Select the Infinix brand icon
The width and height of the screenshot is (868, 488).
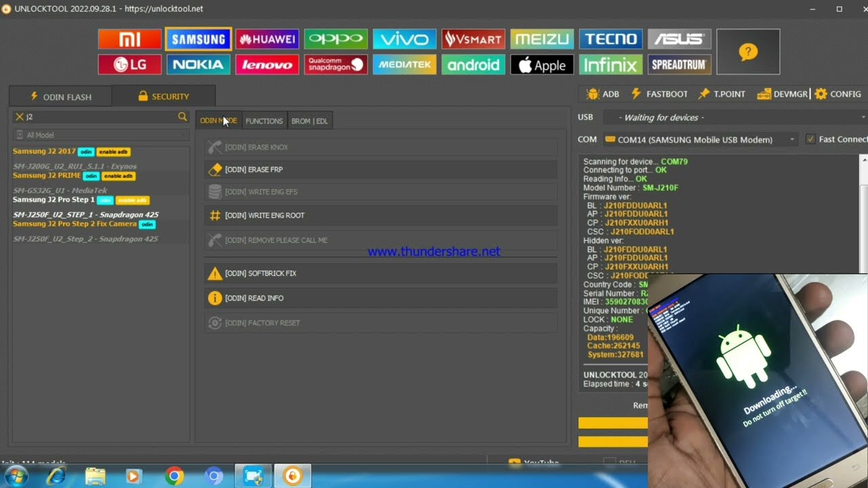611,64
